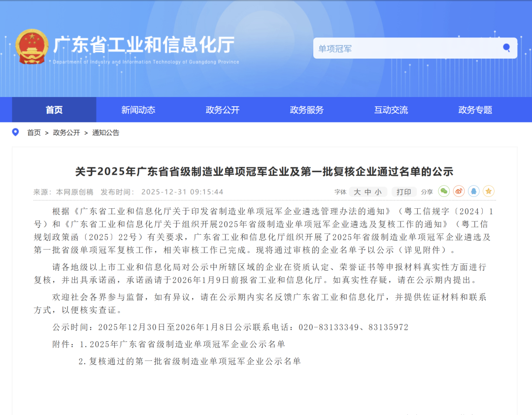This screenshot has height=415, width=532.
Task: Open the 政务专题 navigation tab
Action: 475,109
